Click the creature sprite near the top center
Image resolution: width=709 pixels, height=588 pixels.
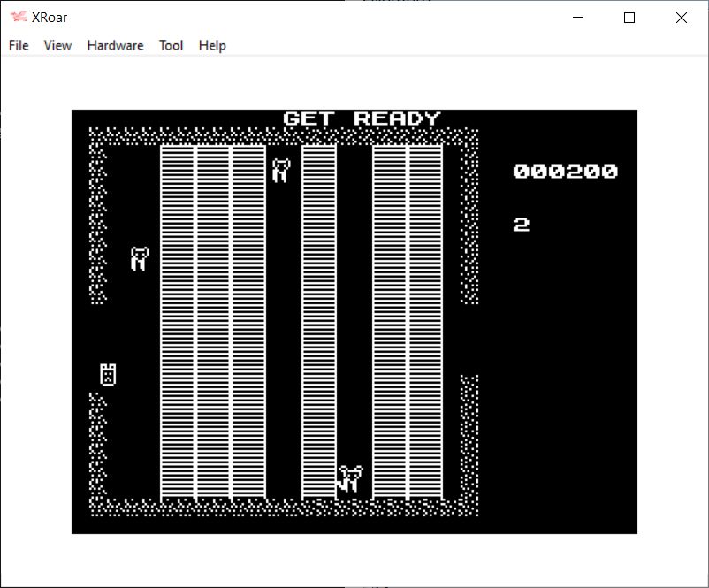click(x=281, y=170)
